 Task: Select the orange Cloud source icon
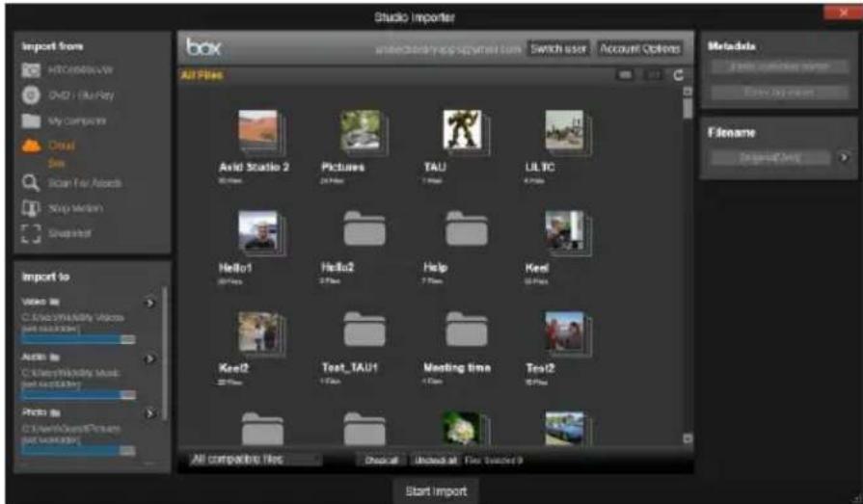click(31, 146)
